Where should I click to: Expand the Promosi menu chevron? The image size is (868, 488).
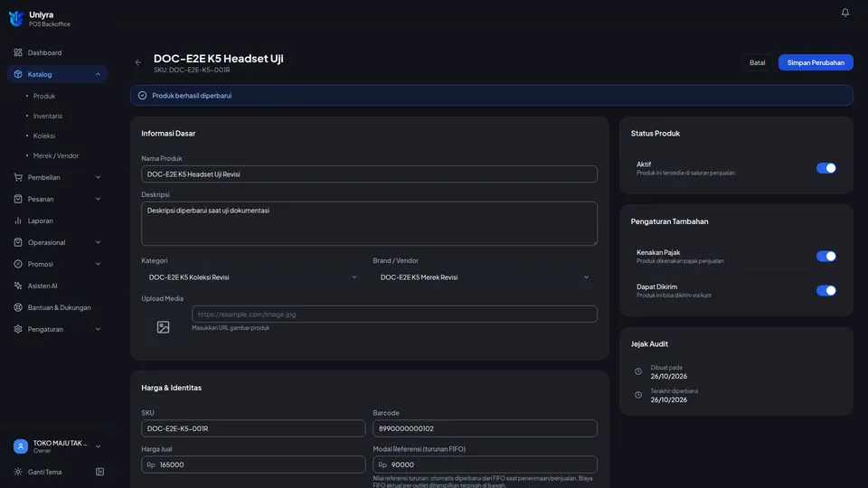pos(98,264)
